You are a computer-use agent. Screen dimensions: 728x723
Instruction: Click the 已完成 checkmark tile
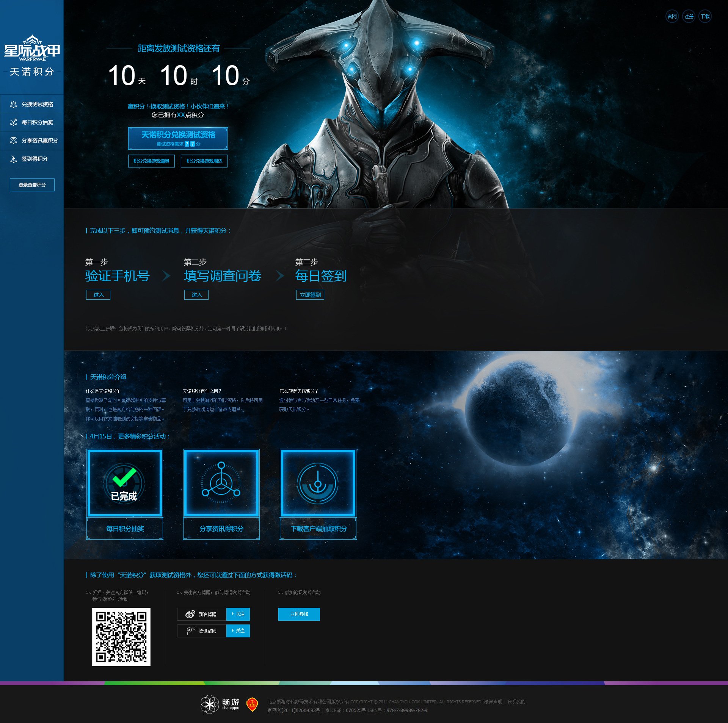[x=125, y=483]
